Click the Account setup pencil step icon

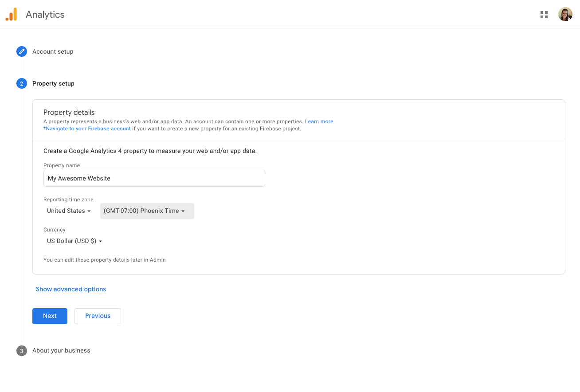point(22,51)
